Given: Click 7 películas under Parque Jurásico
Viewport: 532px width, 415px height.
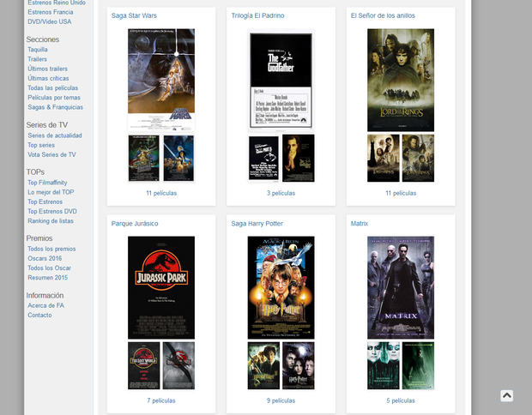Looking at the screenshot, I should coord(161,400).
